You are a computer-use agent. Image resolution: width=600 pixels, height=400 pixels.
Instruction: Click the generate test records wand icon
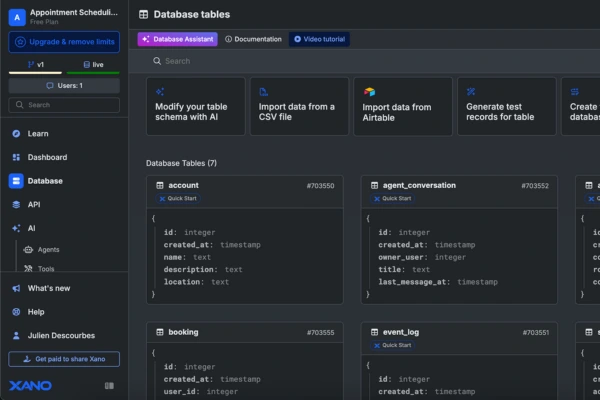[x=471, y=92]
